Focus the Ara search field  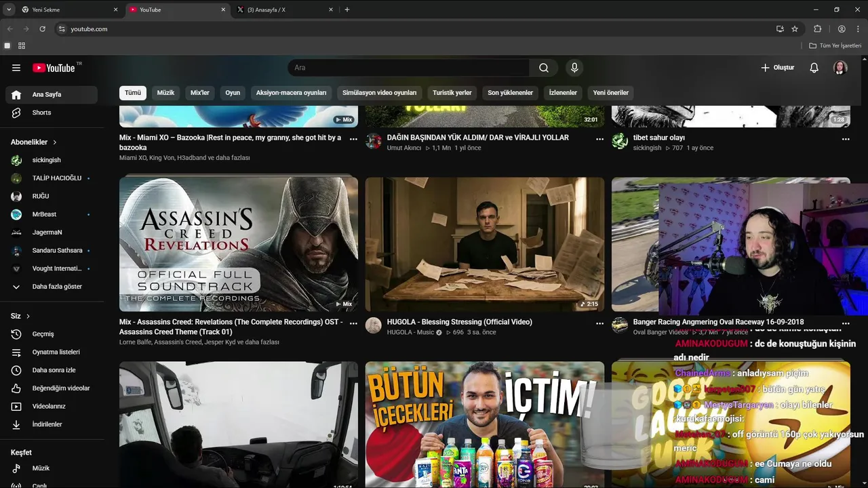click(x=409, y=68)
